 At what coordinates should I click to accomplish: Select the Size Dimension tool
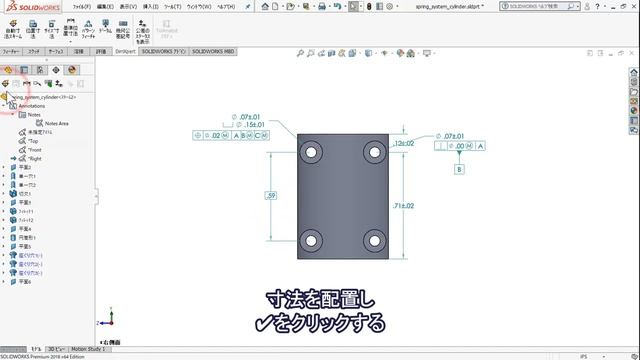click(51, 29)
